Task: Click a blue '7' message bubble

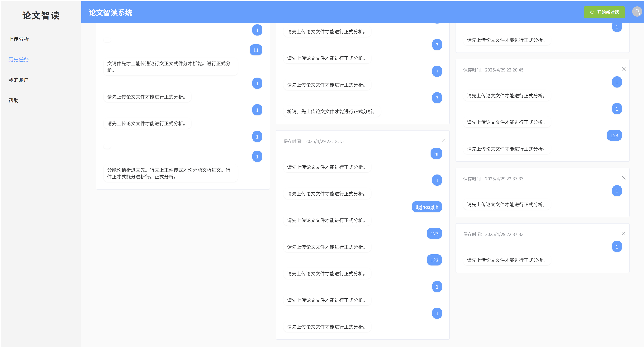Action: pyautogui.click(x=437, y=45)
